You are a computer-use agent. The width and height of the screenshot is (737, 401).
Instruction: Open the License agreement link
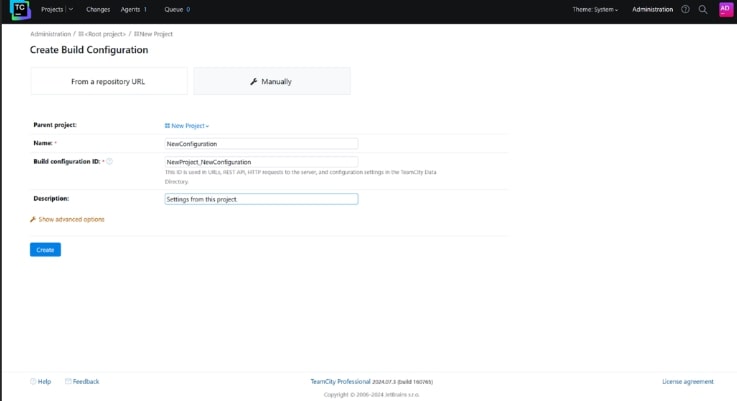688,382
